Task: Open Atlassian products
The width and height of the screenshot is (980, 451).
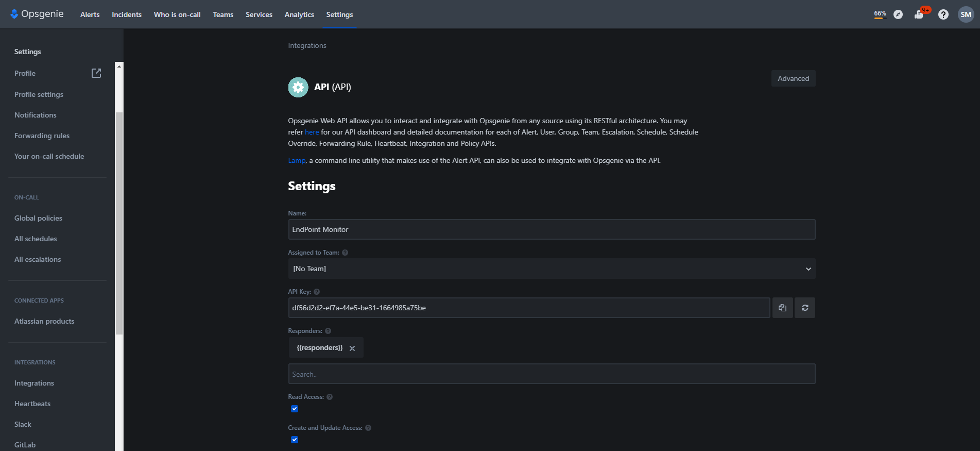Action: 44,321
